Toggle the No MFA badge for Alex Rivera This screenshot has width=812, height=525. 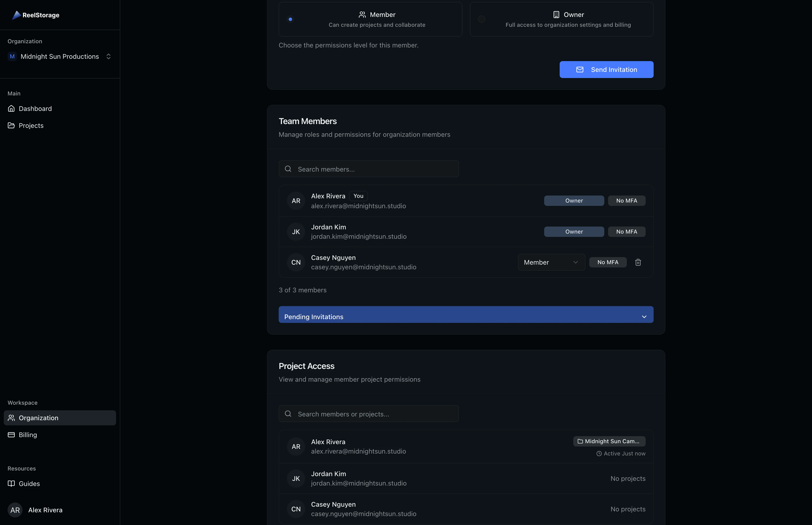pos(627,200)
